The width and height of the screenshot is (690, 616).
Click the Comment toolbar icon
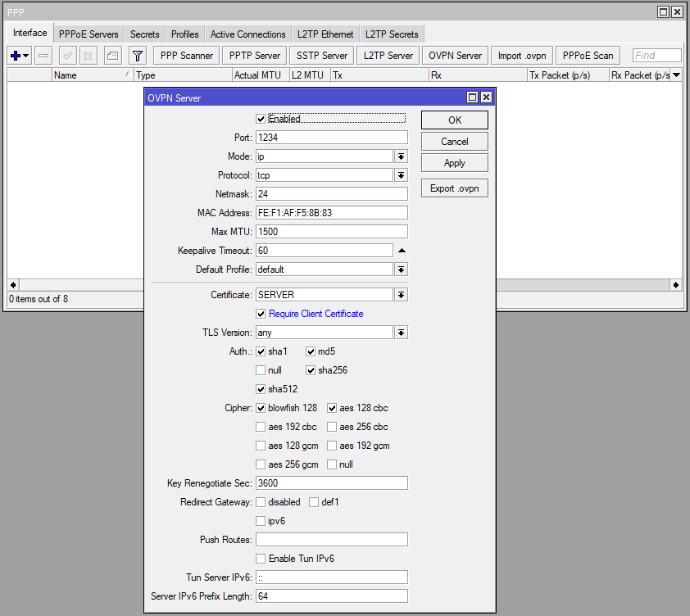tap(112, 56)
